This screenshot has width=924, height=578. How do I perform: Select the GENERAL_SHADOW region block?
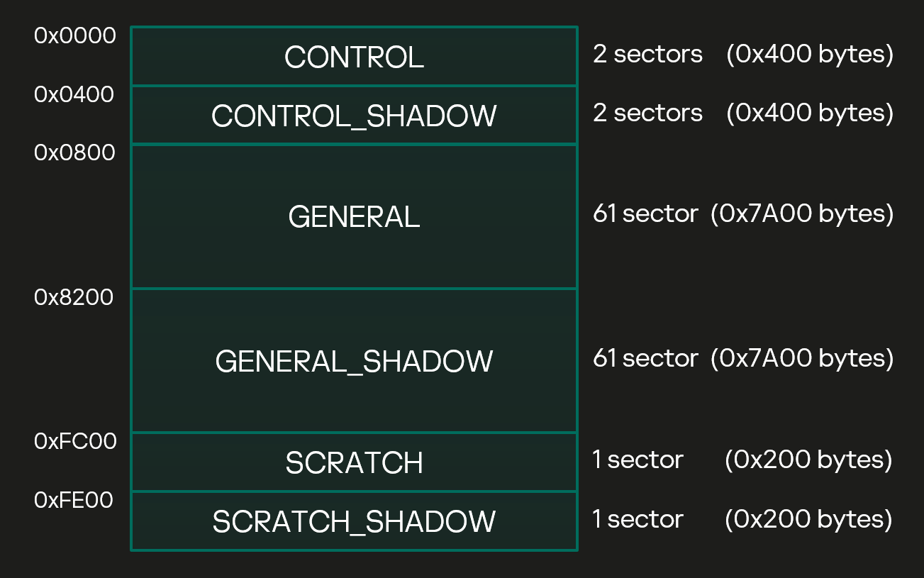point(354,361)
